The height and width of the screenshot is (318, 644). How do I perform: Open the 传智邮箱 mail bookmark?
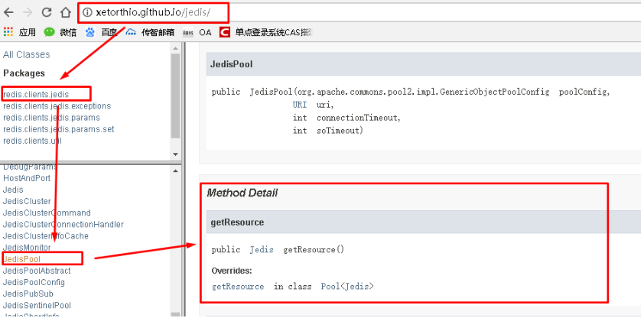tap(150, 32)
